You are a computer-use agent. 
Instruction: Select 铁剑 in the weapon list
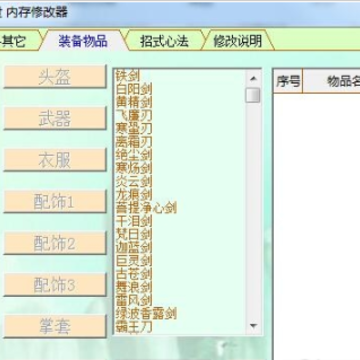[128, 76]
